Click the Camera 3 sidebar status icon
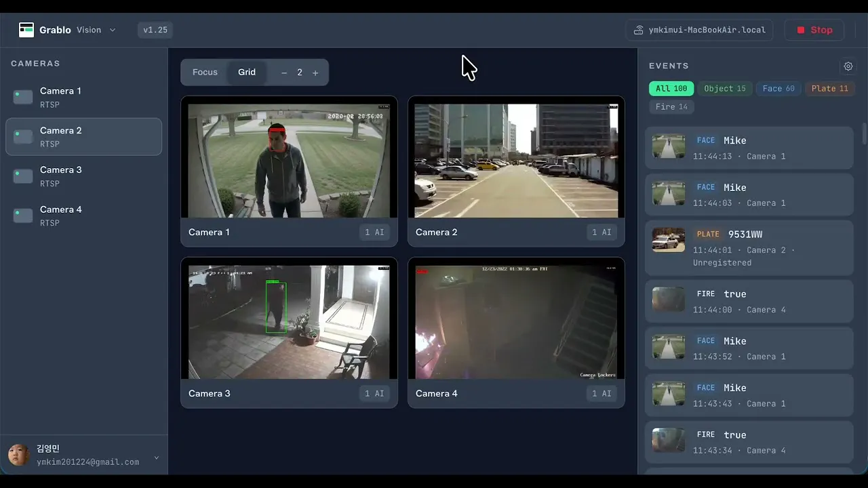Image resolution: width=868 pixels, height=488 pixels. (23, 176)
